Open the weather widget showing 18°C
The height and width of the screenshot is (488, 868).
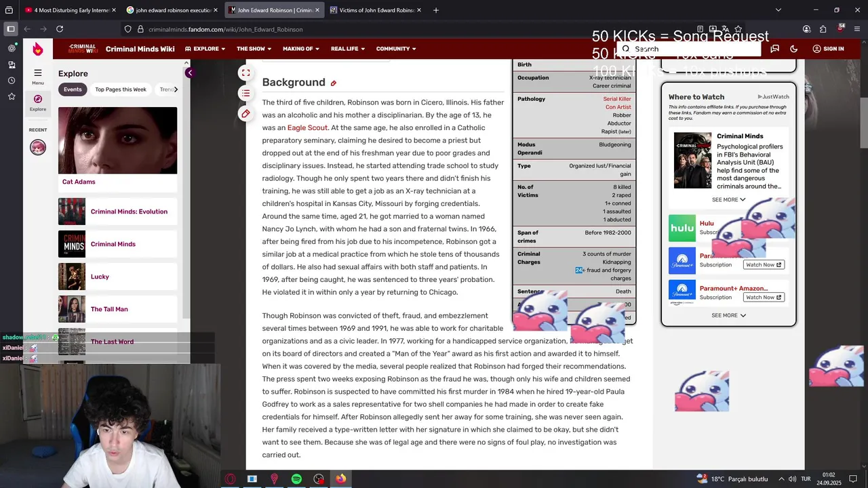732,479
